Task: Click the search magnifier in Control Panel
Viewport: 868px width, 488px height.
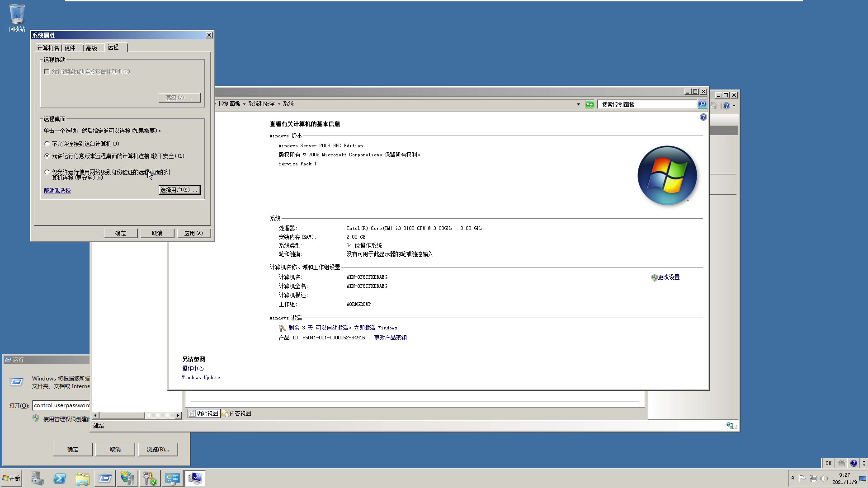Action: (702, 104)
